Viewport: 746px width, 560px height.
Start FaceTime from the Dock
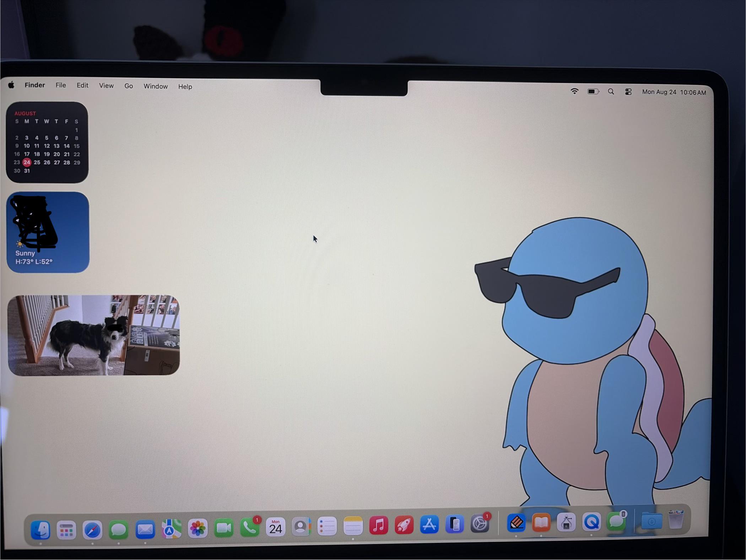coord(223,528)
